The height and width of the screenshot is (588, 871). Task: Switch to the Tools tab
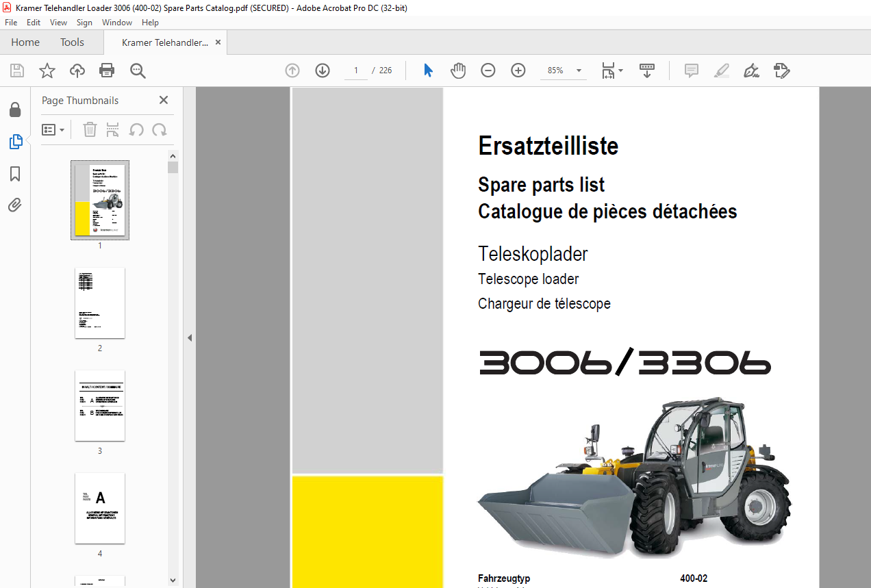click(72, 42)
